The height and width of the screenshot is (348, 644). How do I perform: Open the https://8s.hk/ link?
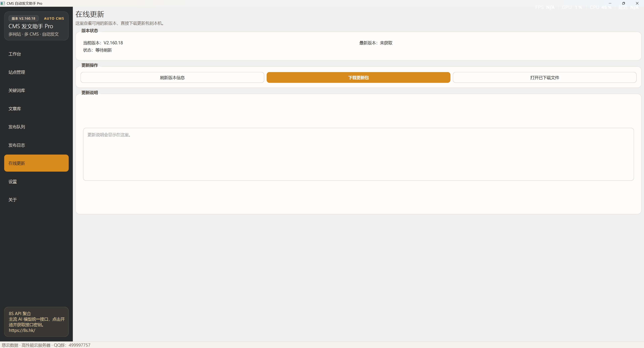coord(22,330)
